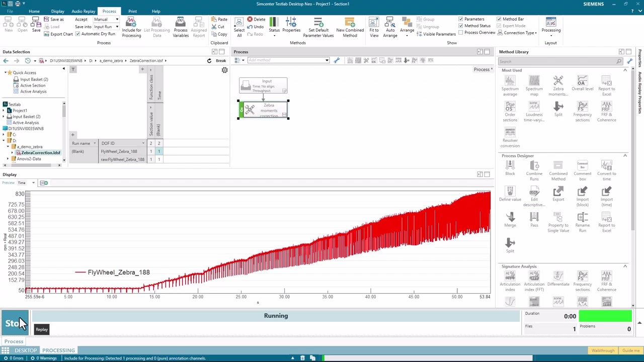This screenshot has width=644, height=362.
Task: Select Order sections method icon
Action: tap(510, 112)
